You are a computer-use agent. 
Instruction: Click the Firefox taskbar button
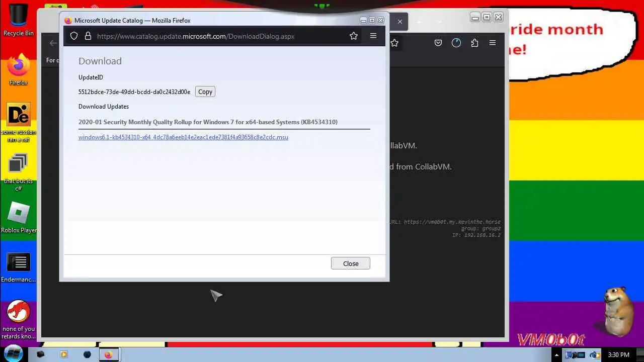tap(109, 354)
